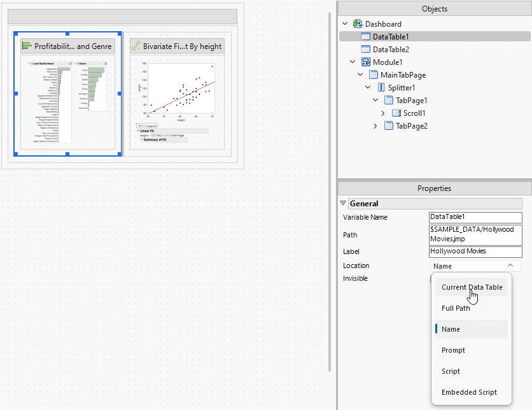Select the Bivariate Fit report thumbnail
The width and height of the screenshot is (532, 410).
[177, 102]
